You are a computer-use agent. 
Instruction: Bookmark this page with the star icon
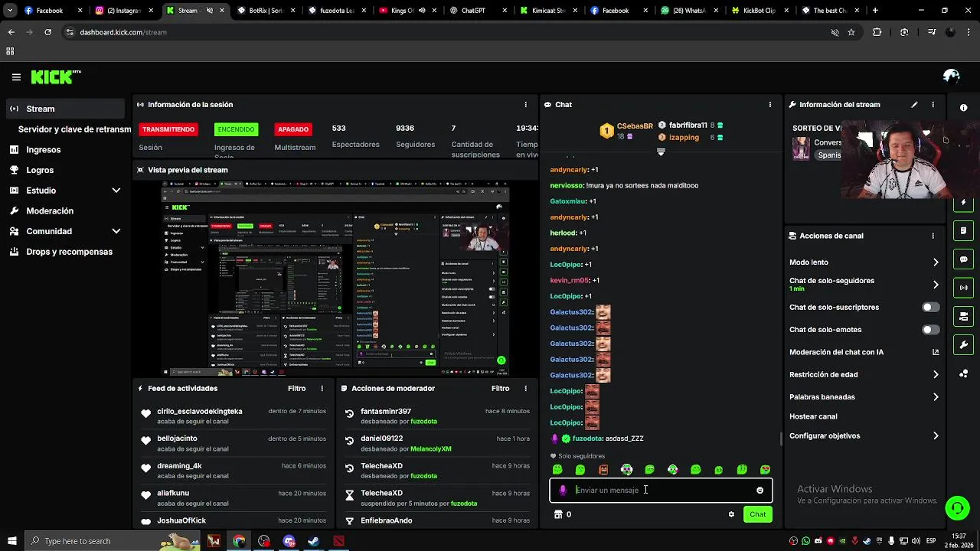851,32
